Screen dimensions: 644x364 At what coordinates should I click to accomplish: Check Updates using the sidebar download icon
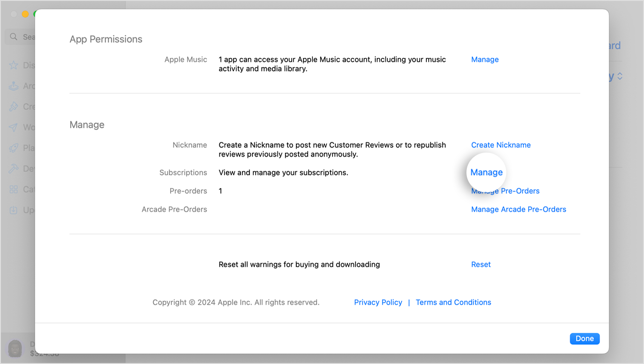pyautogui.click(x=14, y=210)
